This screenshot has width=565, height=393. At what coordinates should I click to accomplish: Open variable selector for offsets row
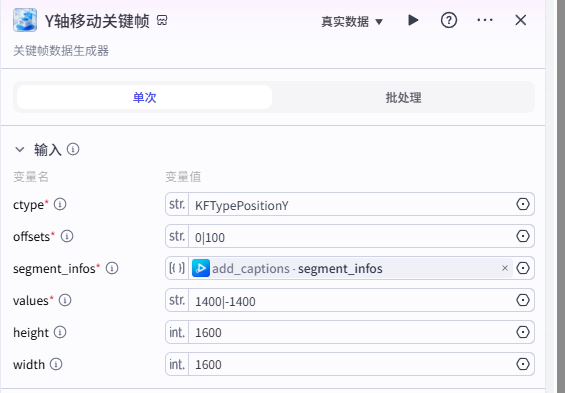click(522, 236)
